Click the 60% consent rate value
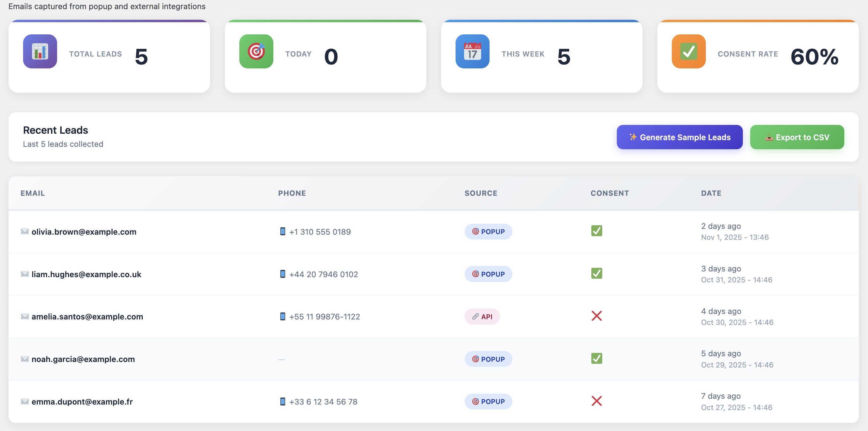 [814, 56]
